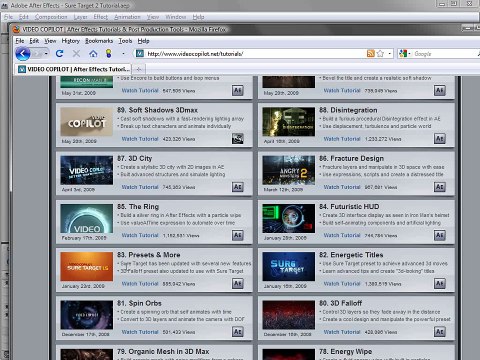Click the yellow bookmark toolbar icon
This screenshot has width=480, height=360.
click(109, 53)
